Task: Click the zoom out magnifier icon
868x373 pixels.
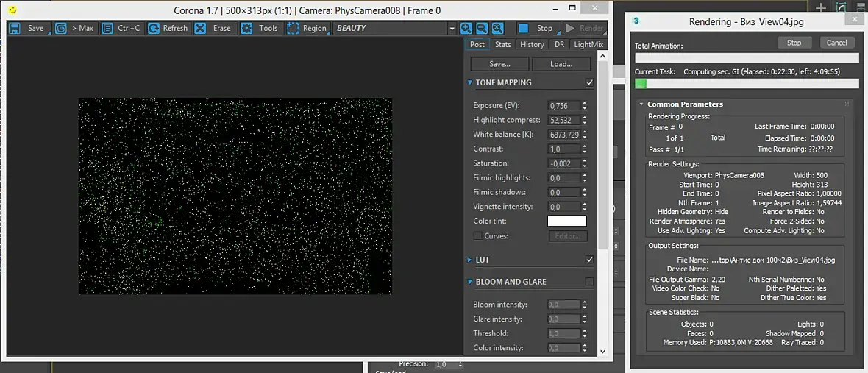Action: pos(482,28)
